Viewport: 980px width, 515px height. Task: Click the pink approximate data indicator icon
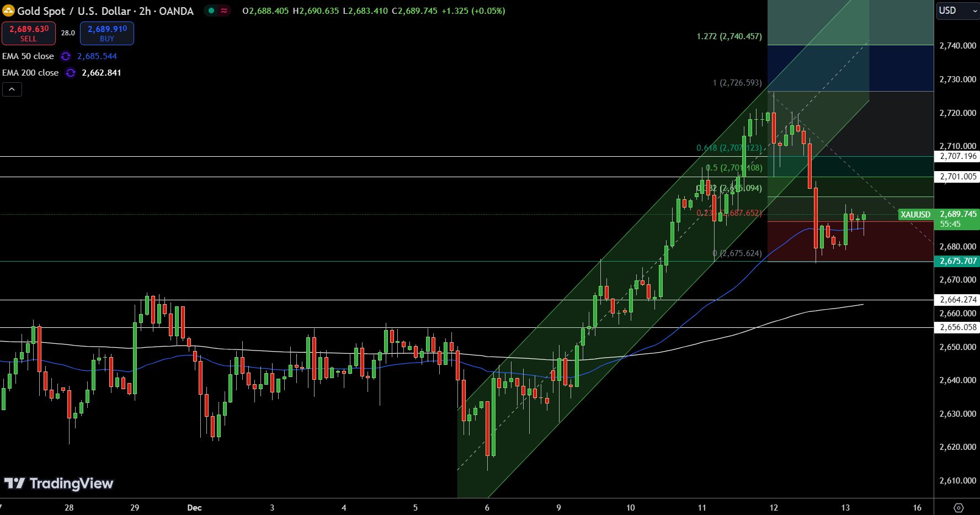(224, 10)
